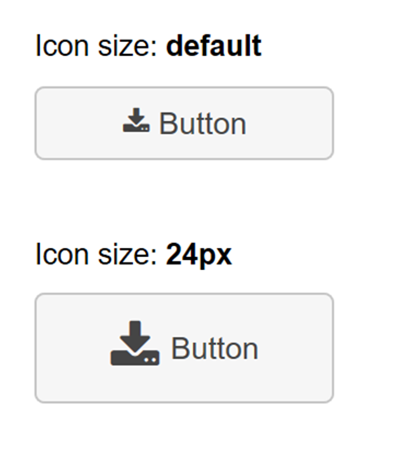Click the bottom edge area of the default-size button
Viewport: 398px width, 453px height.
[184, 157]
